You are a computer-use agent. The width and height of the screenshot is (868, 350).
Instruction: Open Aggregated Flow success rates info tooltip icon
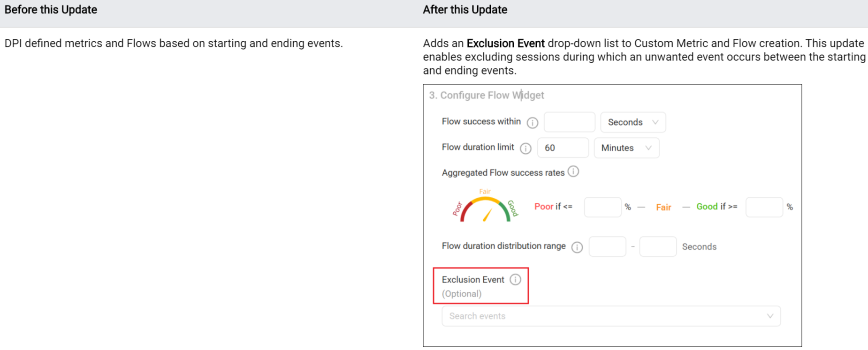tap(573, 171)
